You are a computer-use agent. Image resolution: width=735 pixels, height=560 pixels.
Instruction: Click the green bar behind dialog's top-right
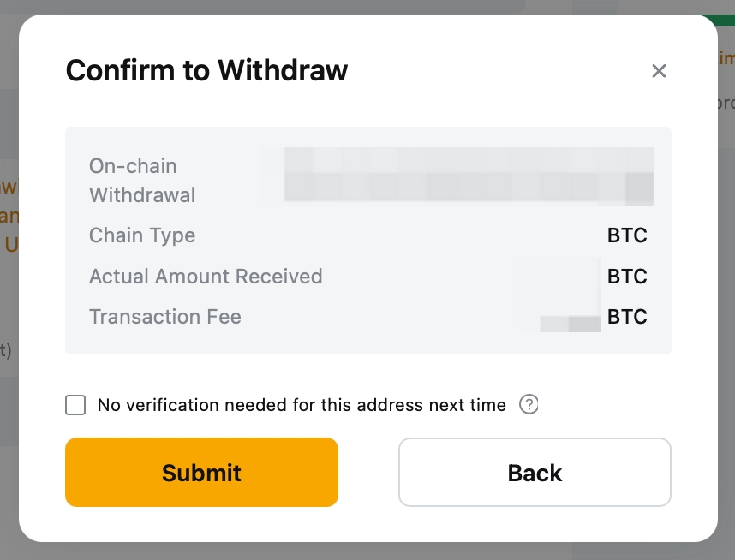[726, 19]
